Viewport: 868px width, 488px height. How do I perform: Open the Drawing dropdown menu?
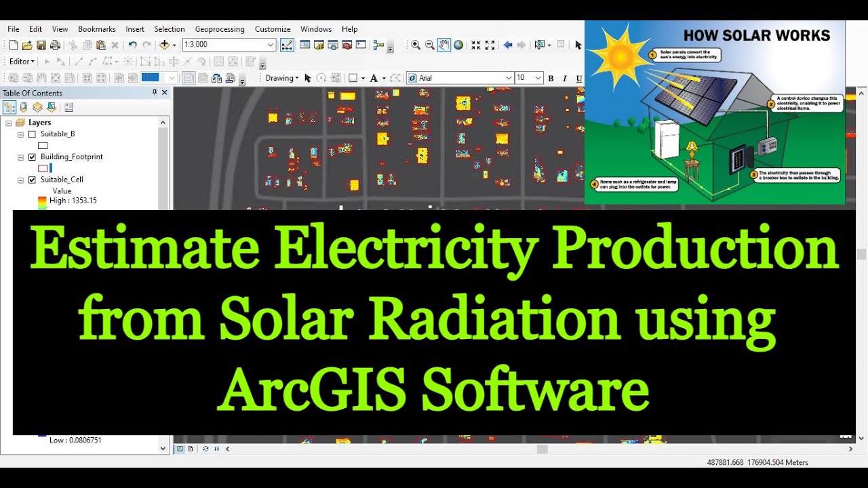point(281,78)
